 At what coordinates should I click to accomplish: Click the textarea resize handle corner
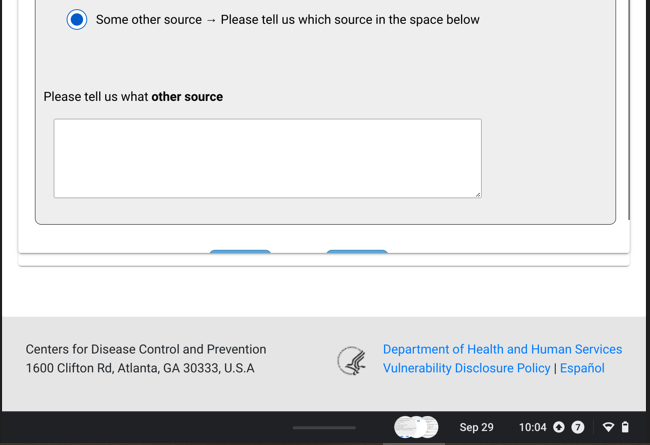(477, 194)
